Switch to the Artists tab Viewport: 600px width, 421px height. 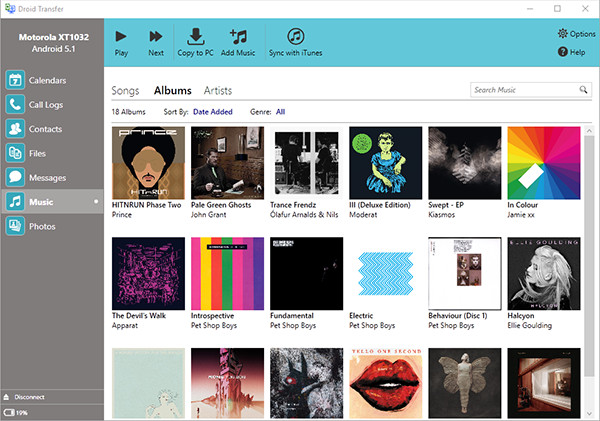[218, 90]
